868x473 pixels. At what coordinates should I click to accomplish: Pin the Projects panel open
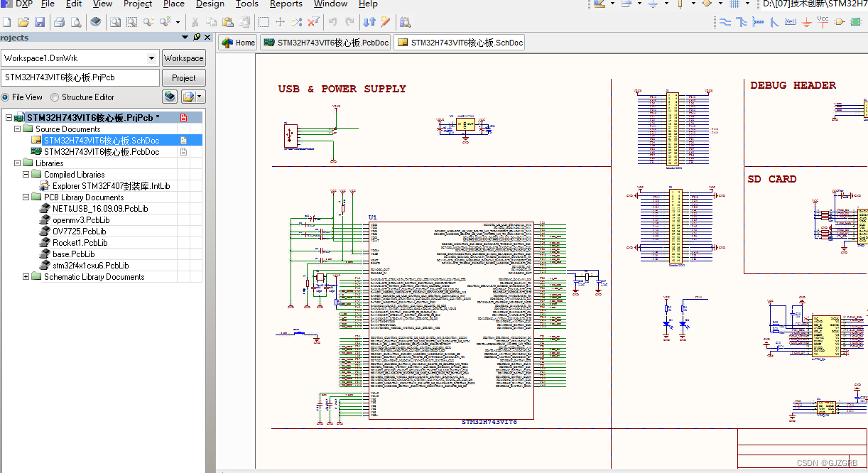tap(197, 37)
